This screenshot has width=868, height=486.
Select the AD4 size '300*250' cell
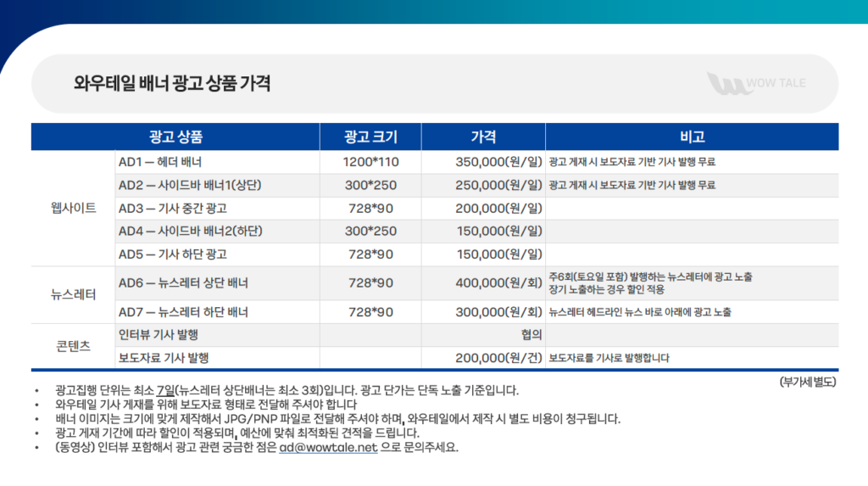point(370,231)
